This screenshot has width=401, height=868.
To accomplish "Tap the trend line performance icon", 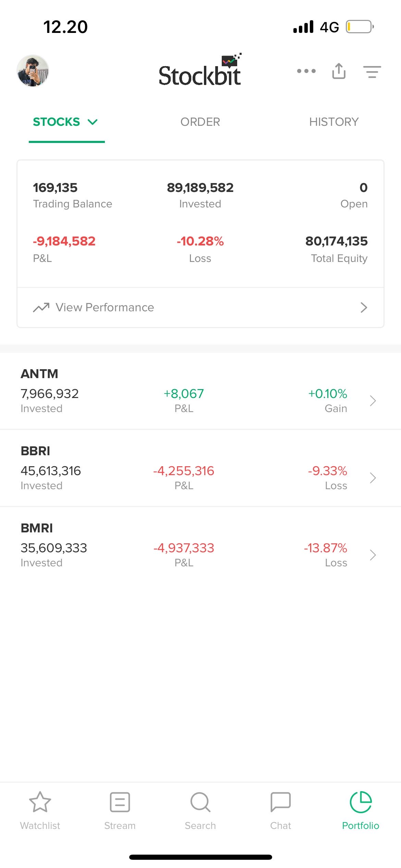I will (41, 308).
